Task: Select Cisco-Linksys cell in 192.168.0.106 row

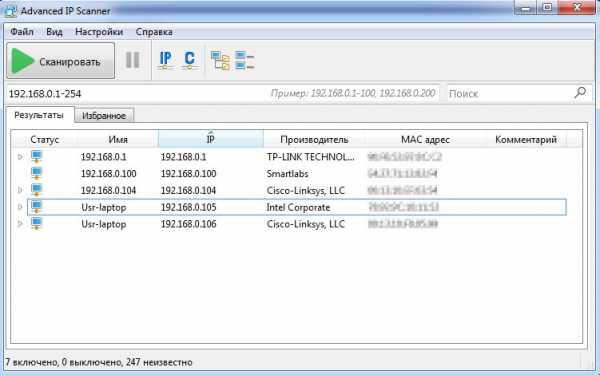Action: pos(306,224)
